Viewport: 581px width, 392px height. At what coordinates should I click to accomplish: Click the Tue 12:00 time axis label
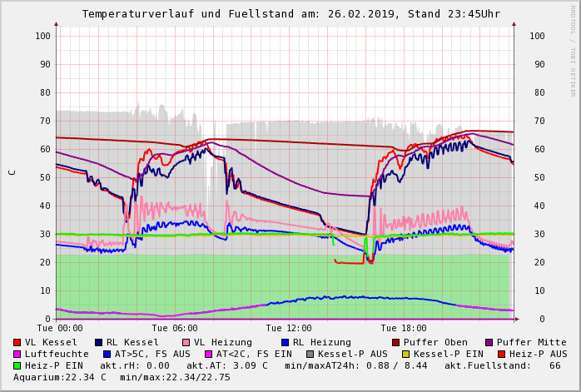tap(288, 328)
